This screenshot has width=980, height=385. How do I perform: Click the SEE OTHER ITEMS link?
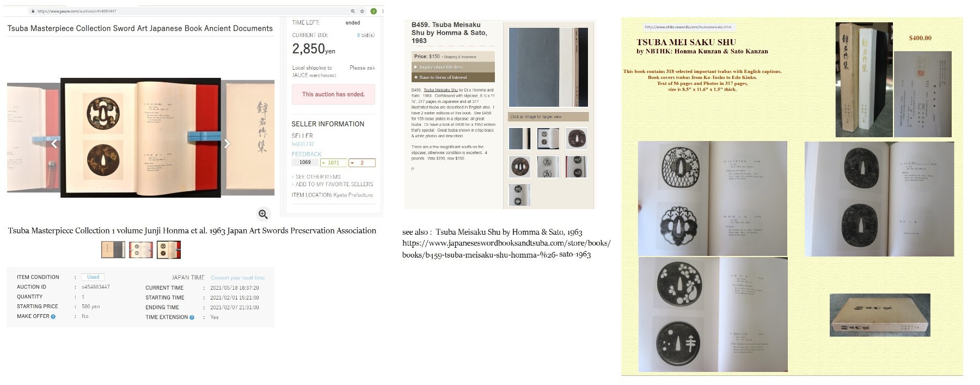pos(318,177)
